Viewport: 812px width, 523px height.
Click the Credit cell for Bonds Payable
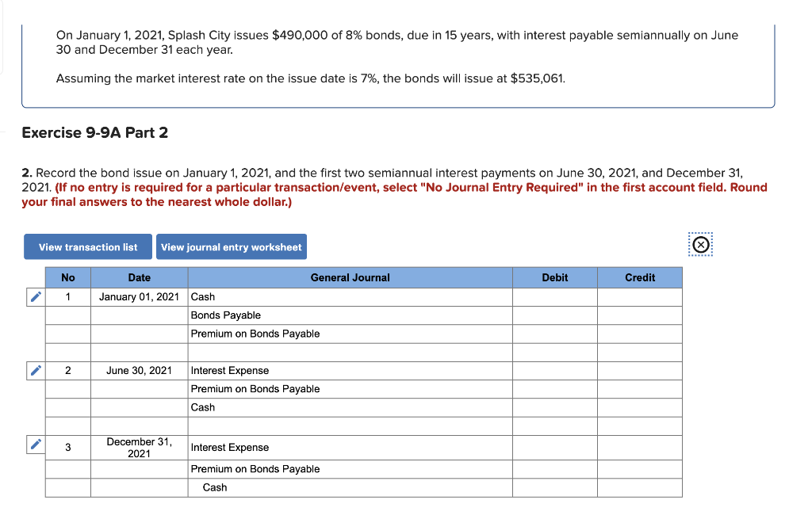click(x=639, y=315)
